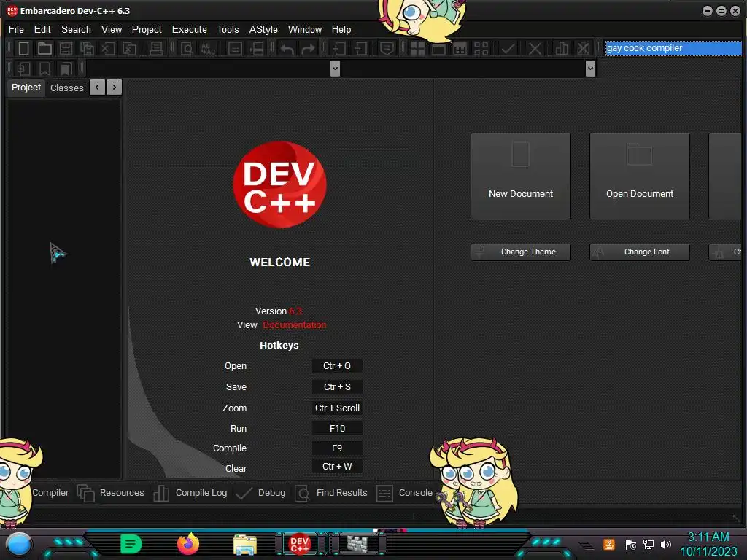Click the Change Theme button
This screenshot has width=747, height=560.
(521, 252)
